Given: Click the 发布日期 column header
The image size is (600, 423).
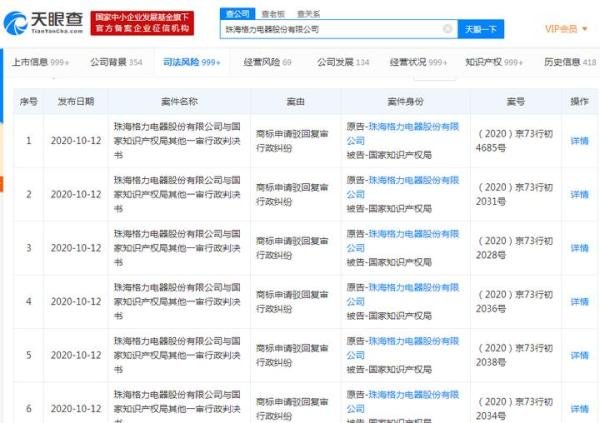Looking at the screenshot, I should pos(76,101).
